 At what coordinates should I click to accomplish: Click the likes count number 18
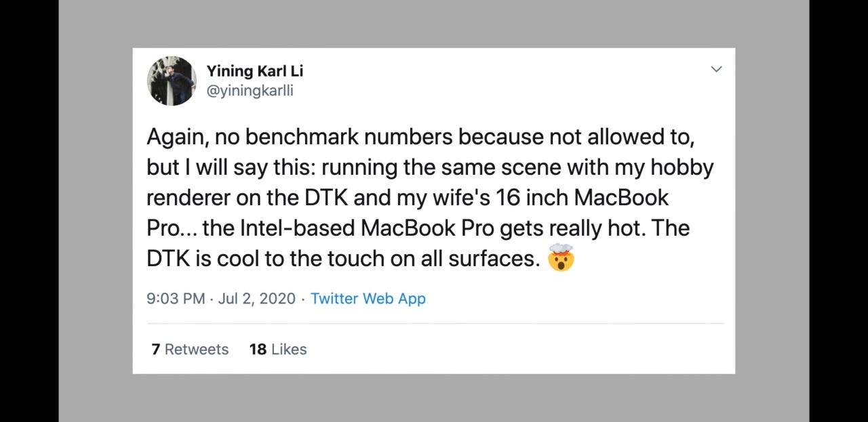pyautogui.click(x=258, y=350)
